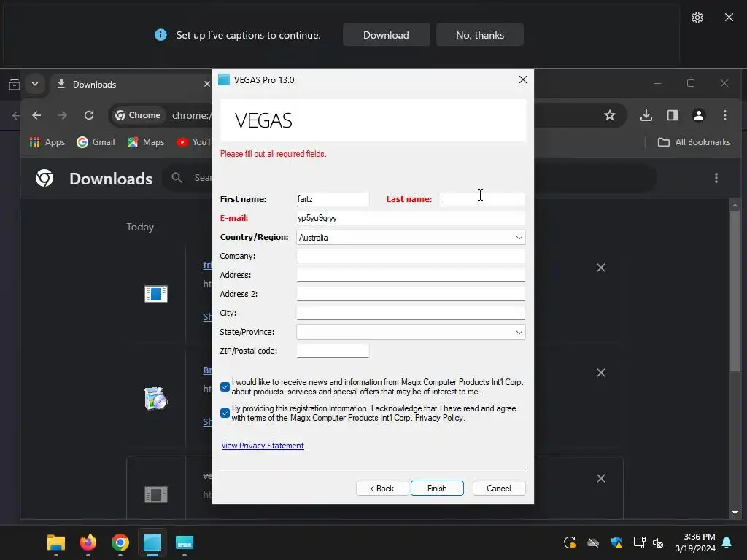The image size is (747, 560).
Task: Go forward in Chrome
Action: (x=63, y=115)
